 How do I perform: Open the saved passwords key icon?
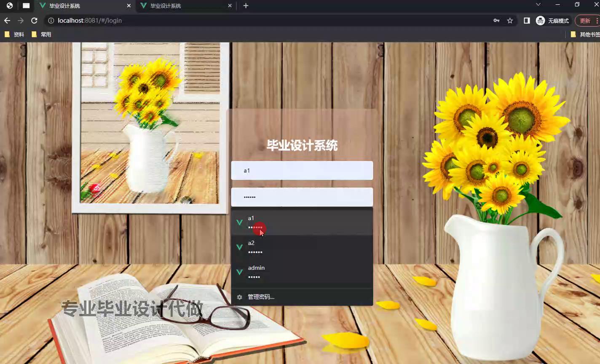[496, 21]
